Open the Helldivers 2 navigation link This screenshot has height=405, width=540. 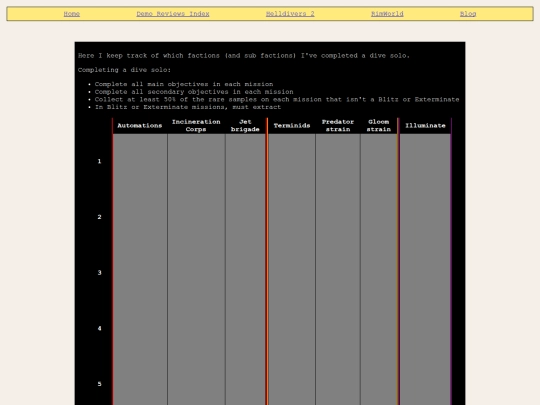coord(290,14)
